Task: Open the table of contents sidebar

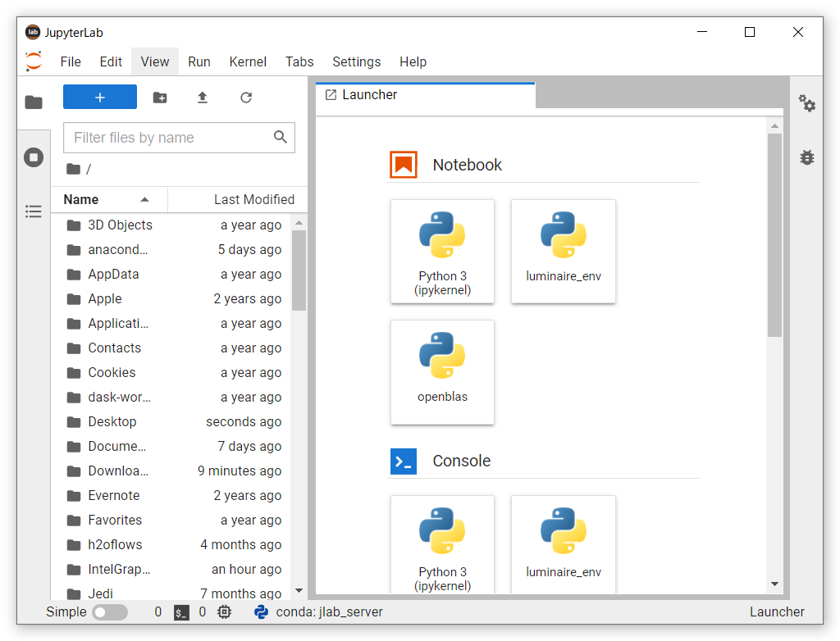Action: tap(33, 211)
